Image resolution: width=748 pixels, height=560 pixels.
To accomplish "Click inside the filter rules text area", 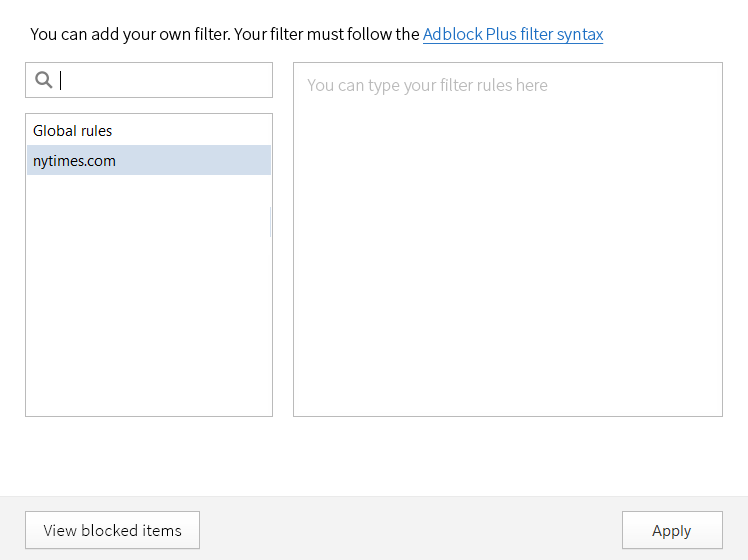I will coord(508,239).
